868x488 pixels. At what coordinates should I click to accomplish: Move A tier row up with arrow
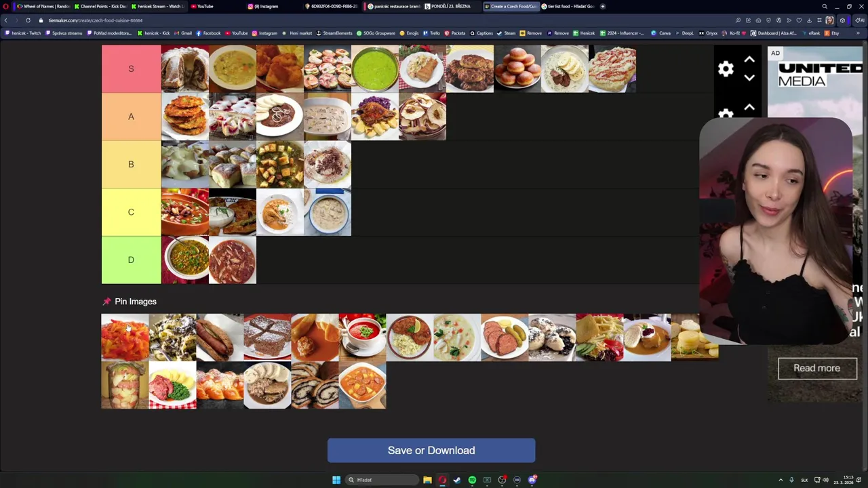749,108
